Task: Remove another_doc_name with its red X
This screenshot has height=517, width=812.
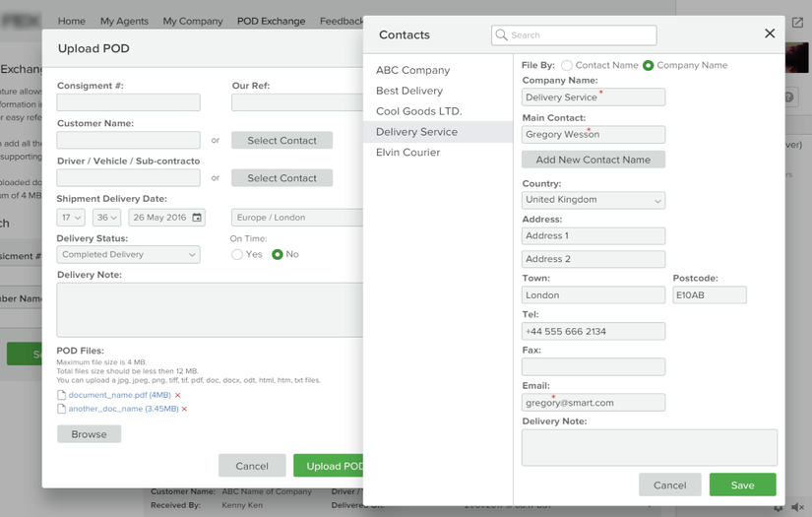Action: (x=184, y=410)
